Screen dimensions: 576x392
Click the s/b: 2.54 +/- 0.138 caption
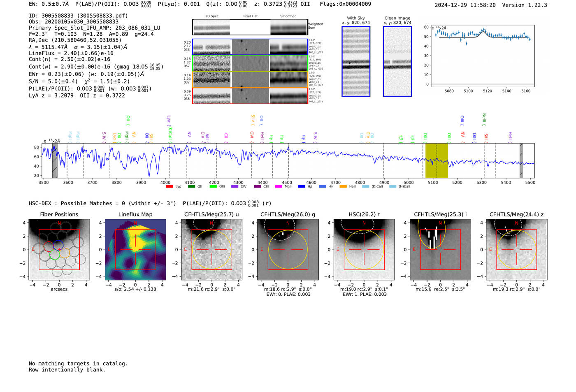[x=135, y=289]
